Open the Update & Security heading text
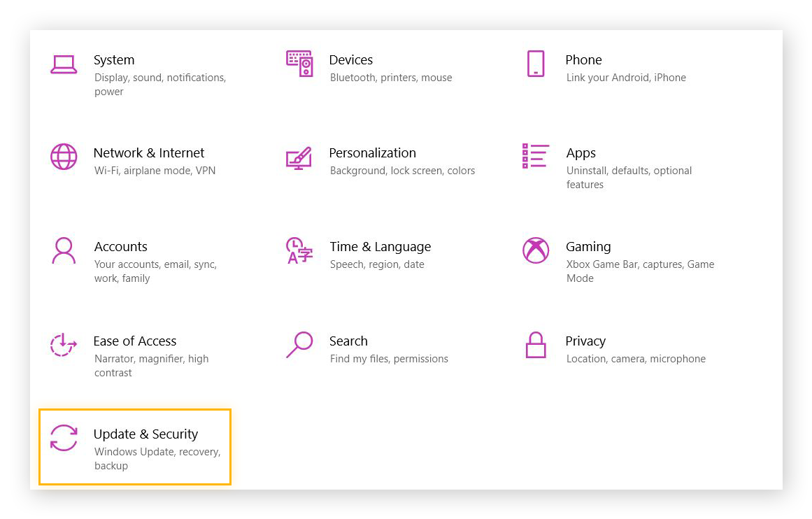The image size is (812, 519). 145,434
